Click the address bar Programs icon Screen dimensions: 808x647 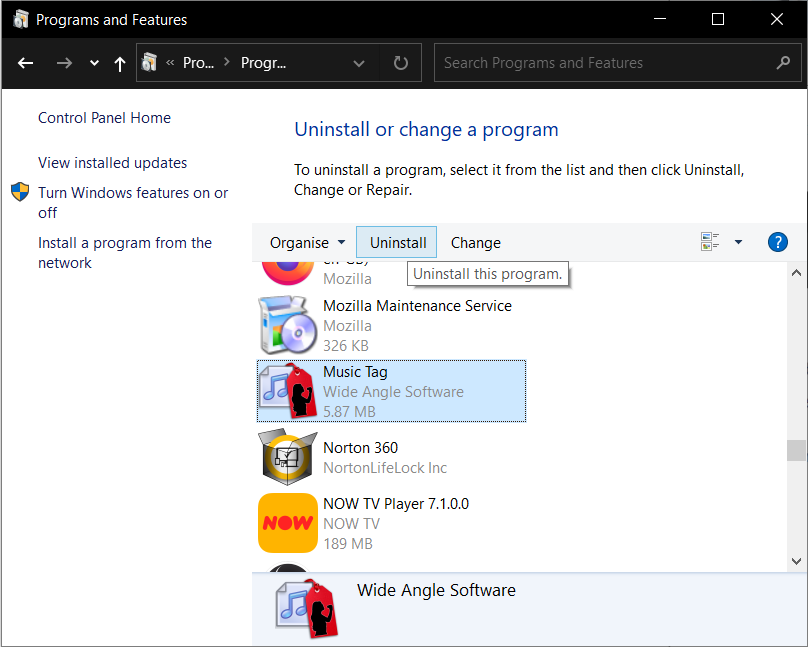click(x=149, y=62)
